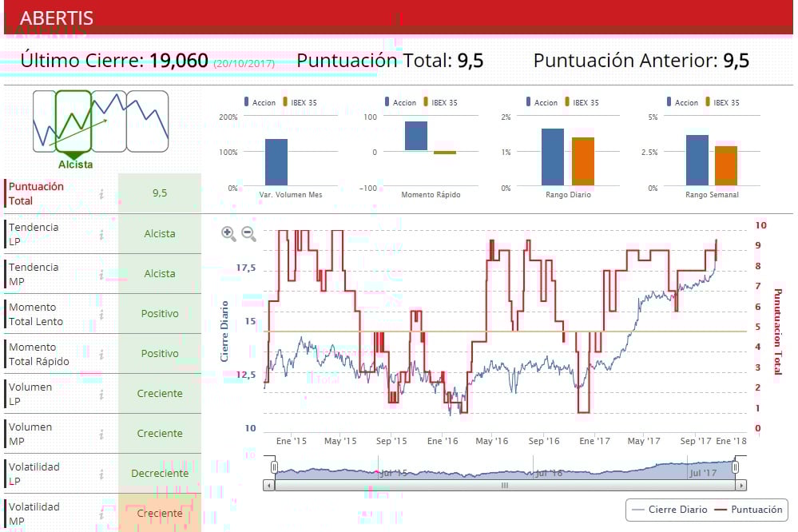
Task: Open info icon for Tendencia LP
Action: click(101, 234)
